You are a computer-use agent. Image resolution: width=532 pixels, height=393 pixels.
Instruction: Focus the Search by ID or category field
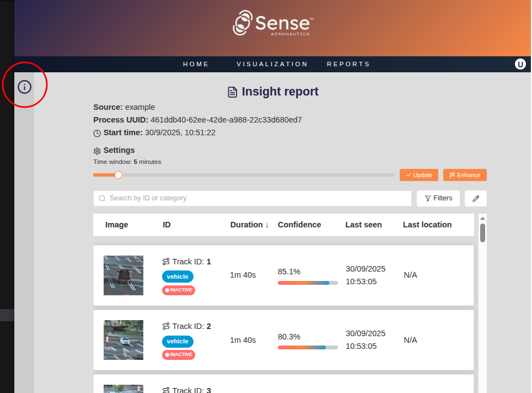252,198
